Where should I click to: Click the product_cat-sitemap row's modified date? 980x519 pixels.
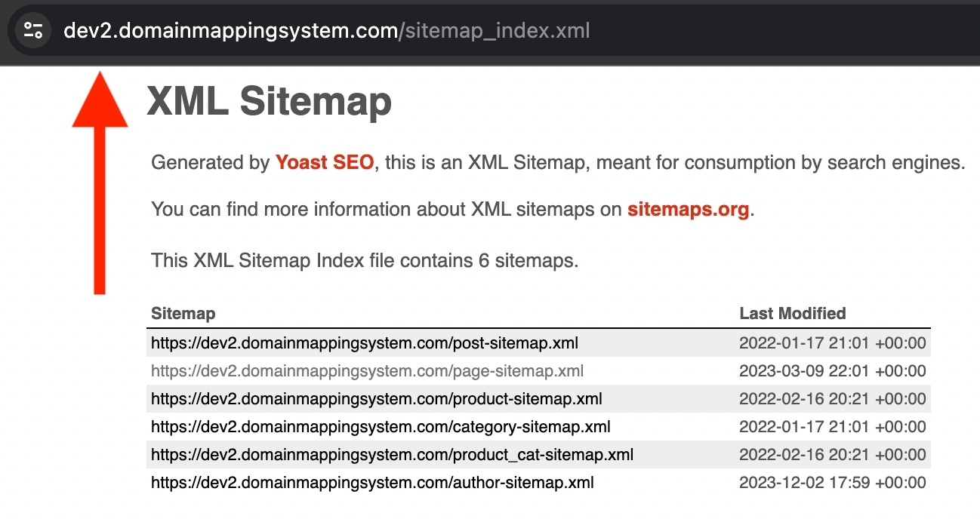pyautogui.click(x=832, y=455)
